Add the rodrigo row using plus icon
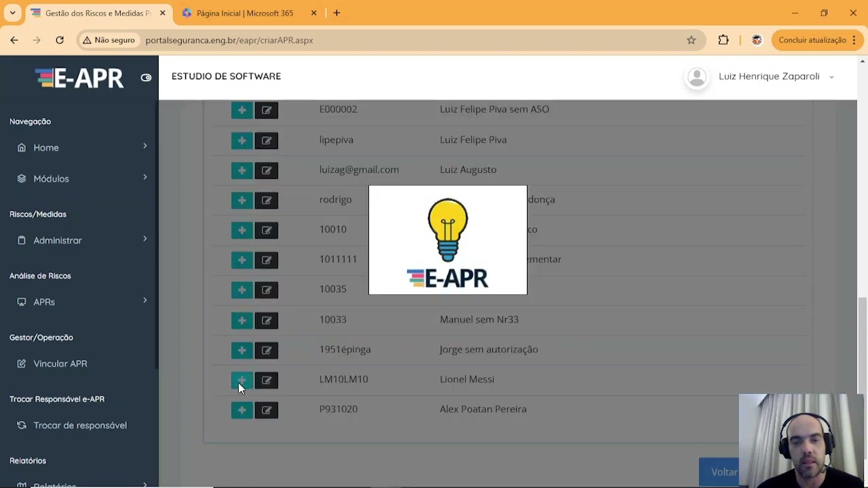The height and width of the screenshot is (488, 868). [x=242, y=200]
